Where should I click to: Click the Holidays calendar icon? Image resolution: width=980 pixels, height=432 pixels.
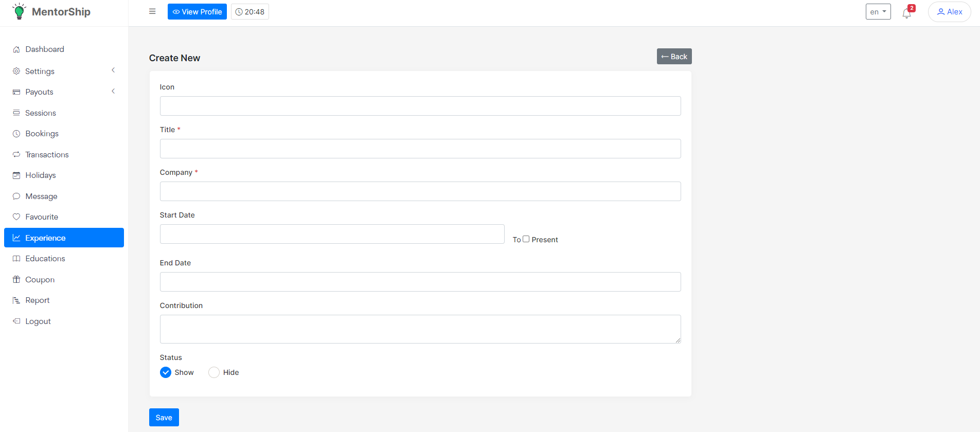(x=16, y=175)
